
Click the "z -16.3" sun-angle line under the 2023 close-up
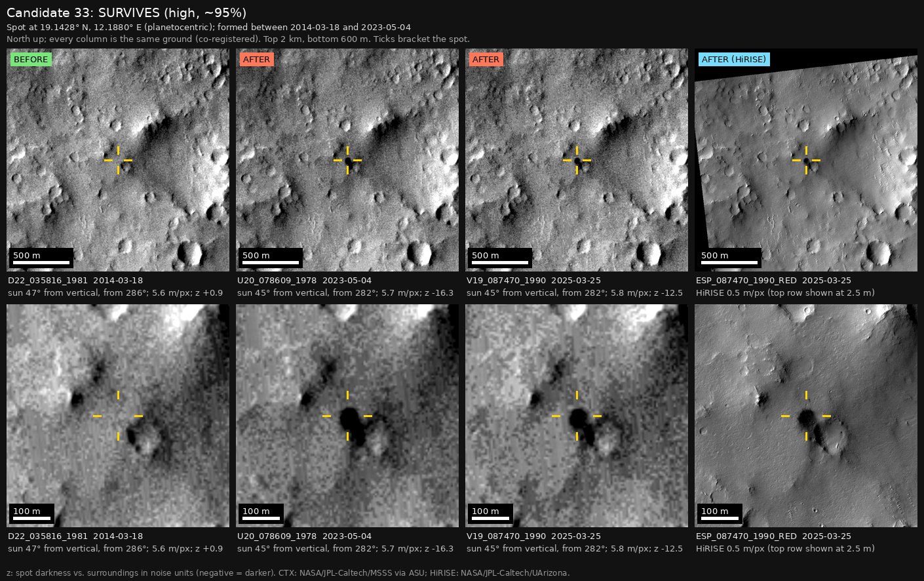345,549
